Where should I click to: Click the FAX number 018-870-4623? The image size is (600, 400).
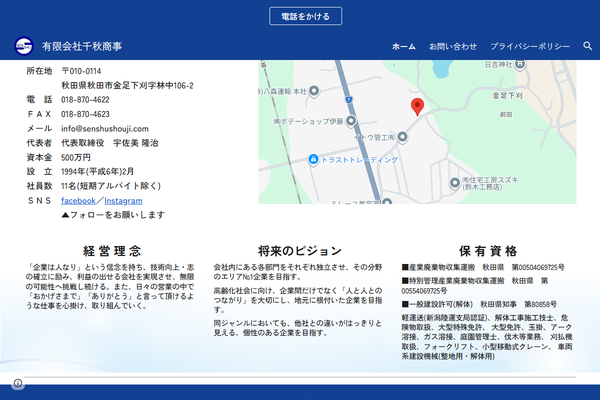coord(85,114)
